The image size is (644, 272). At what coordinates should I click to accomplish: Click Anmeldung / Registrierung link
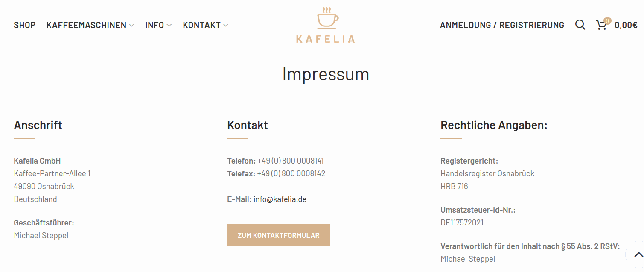(x=502, y=25)
